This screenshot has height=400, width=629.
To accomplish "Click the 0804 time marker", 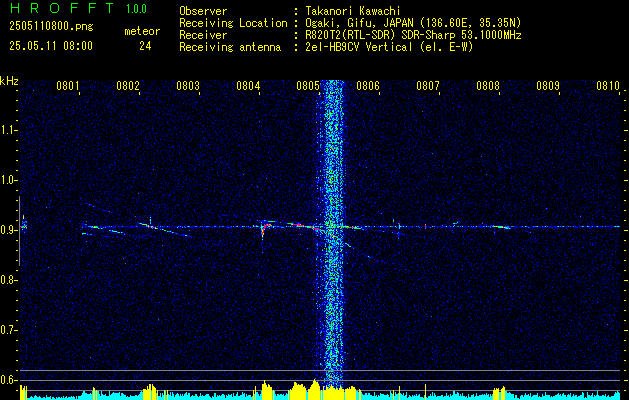I will coord(248,86).
